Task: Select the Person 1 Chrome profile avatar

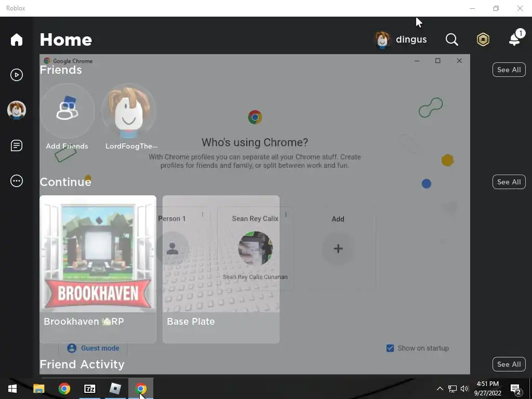Action: (172, 248)
